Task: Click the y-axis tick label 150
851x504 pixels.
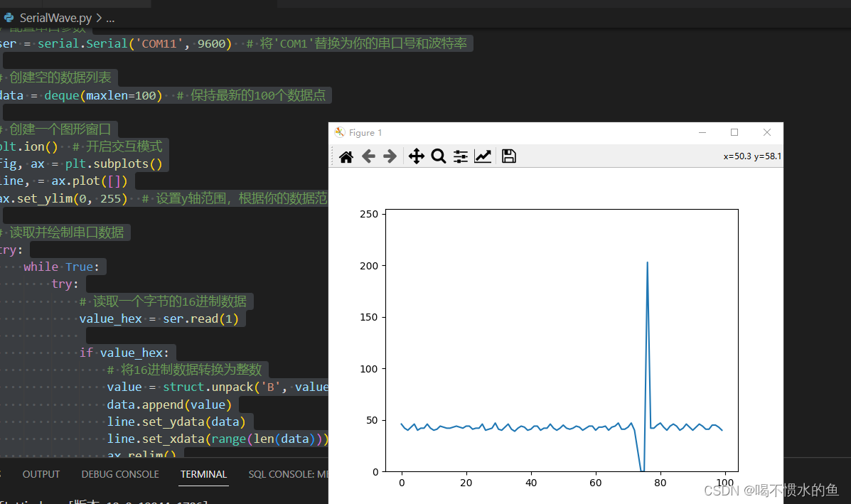Action: (369, 317)
